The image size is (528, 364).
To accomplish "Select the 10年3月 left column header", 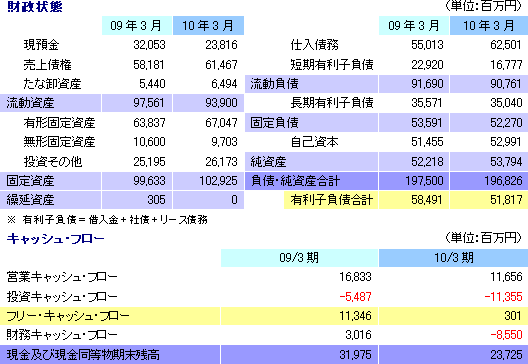I will click(208, 26).
